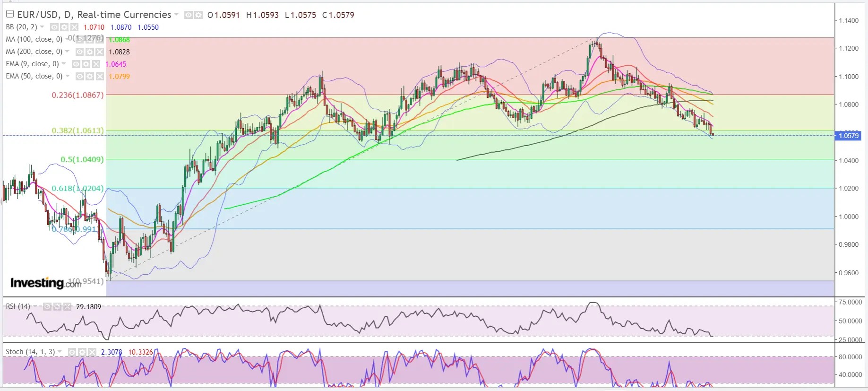The height and width of the screenshot is (391, 868).
Task: Click the RSI value 29.1809
Action: click(88, 306)
